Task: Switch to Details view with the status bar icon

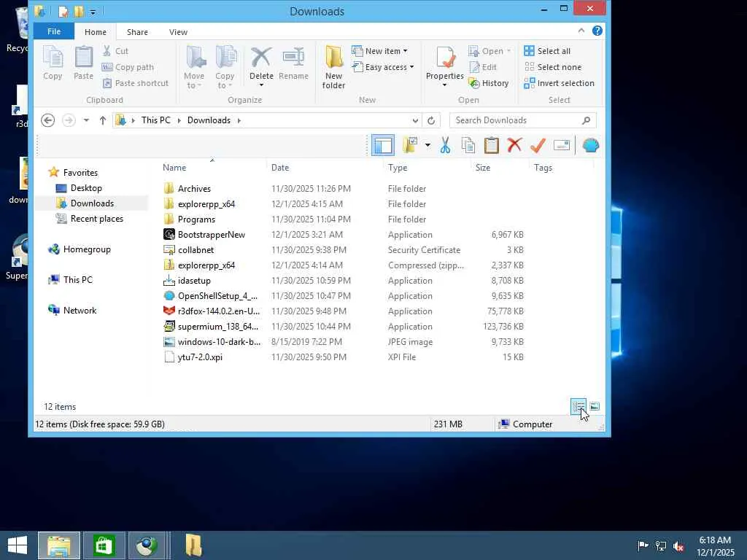Action: pos(578,406)
